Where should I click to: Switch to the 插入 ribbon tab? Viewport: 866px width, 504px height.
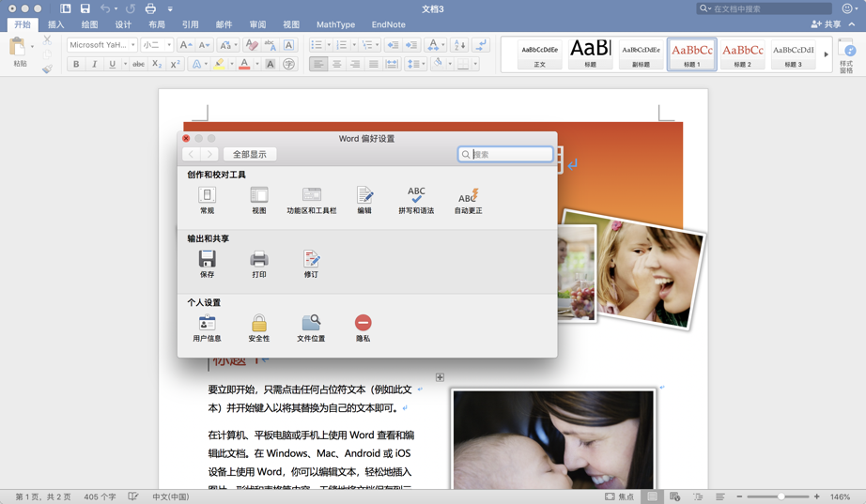coord(55,24)
